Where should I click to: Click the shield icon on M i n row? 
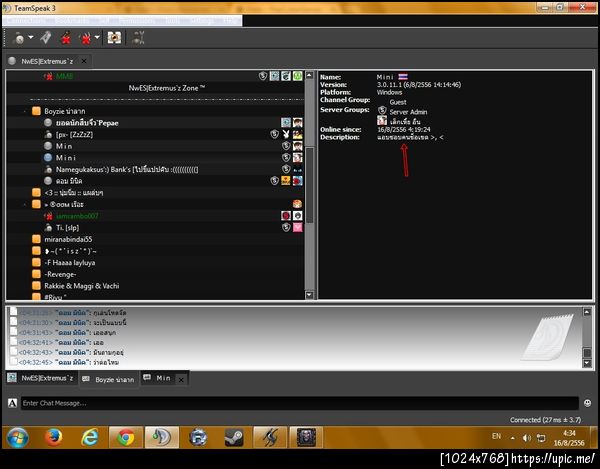[x=286, y=146]
